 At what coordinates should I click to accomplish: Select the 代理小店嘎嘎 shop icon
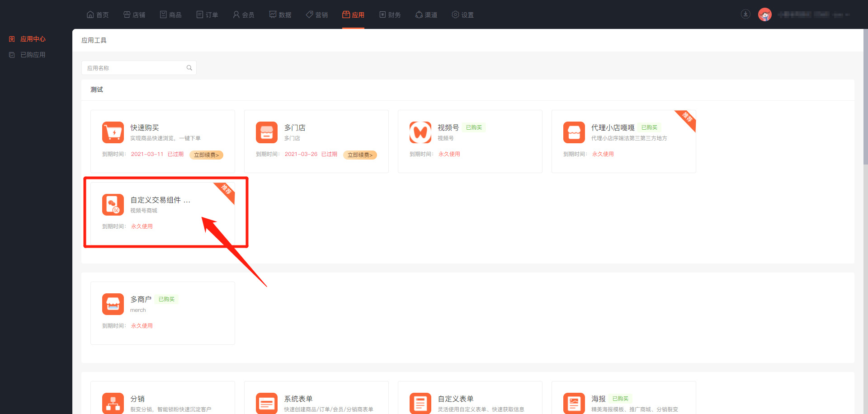[x=574, y=132]
